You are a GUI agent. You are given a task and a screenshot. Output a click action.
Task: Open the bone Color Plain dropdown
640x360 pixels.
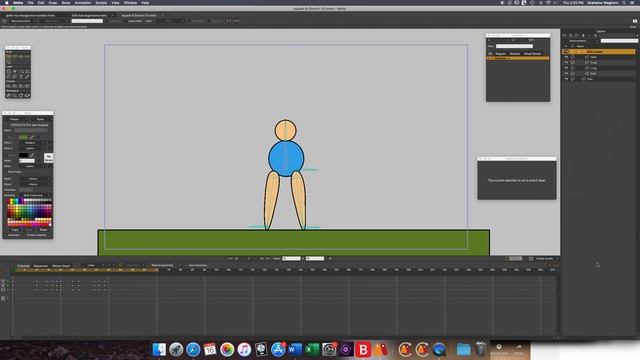pyautogui.click(x=171, y=21)
